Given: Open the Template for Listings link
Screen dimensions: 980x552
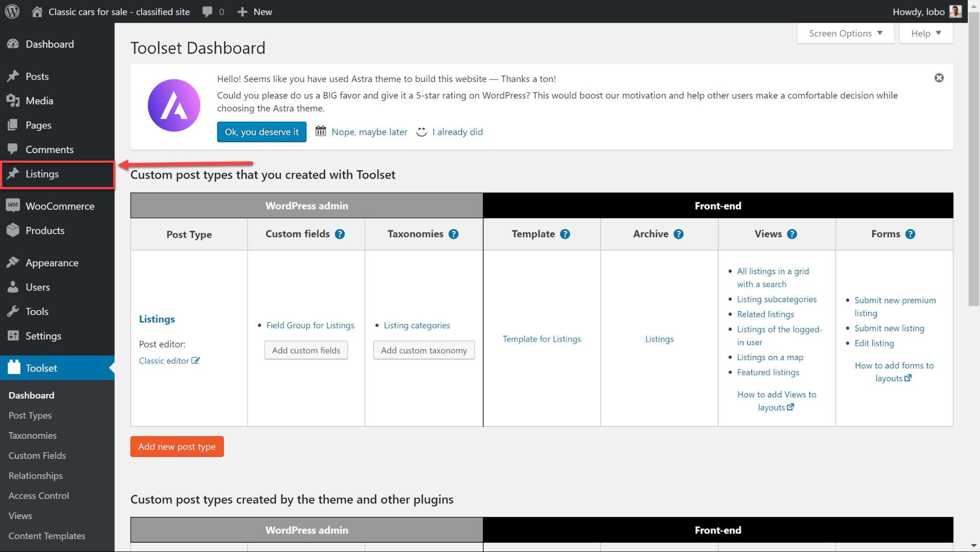Looking at the screenshot, I should click(x=542, y=339).
